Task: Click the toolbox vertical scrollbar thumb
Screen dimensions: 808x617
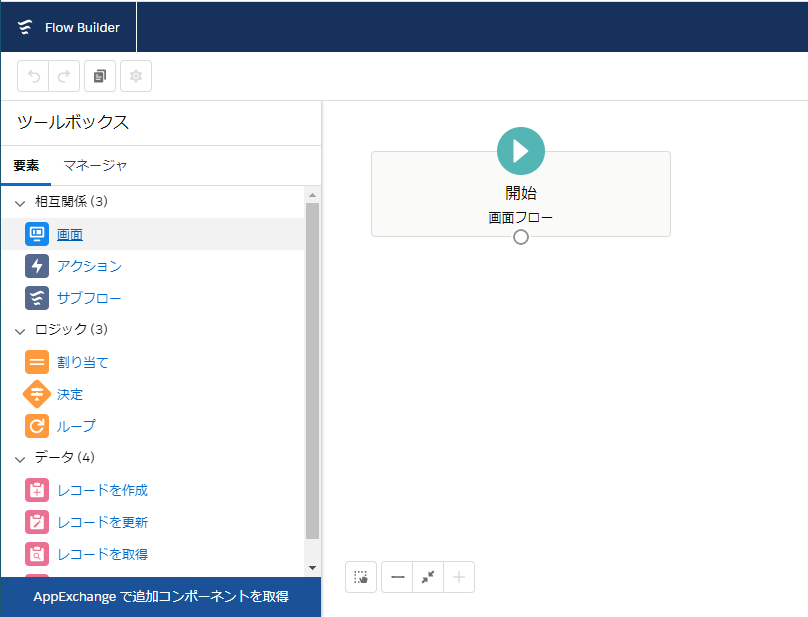Action: click(312, 371)
